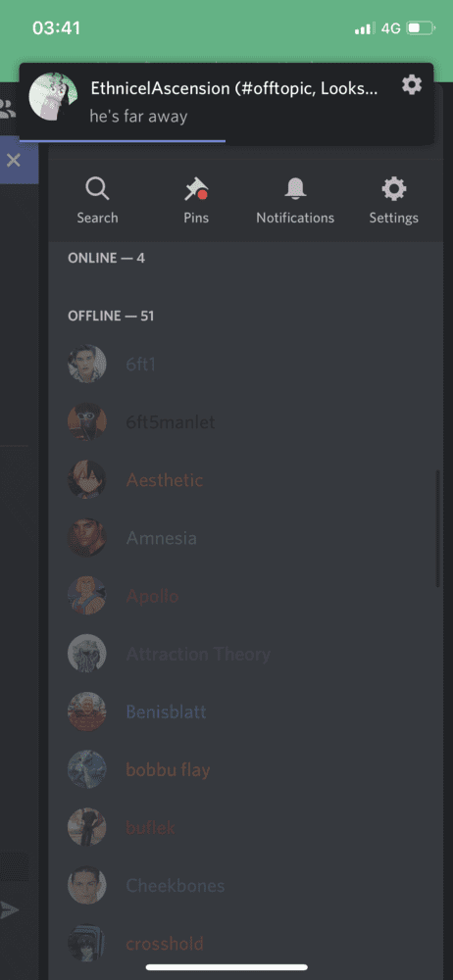Image resolution: width=453 pixels, height=980 pixels.
Task: Click the member list scrollbar
Action: tap(437, 528)
